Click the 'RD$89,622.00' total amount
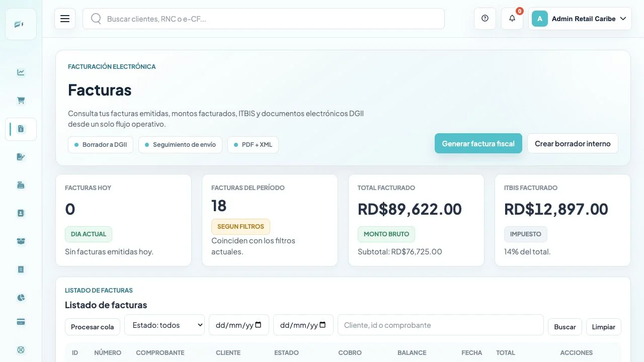Viewport: 644px width, 362px height. pos(410,209)
